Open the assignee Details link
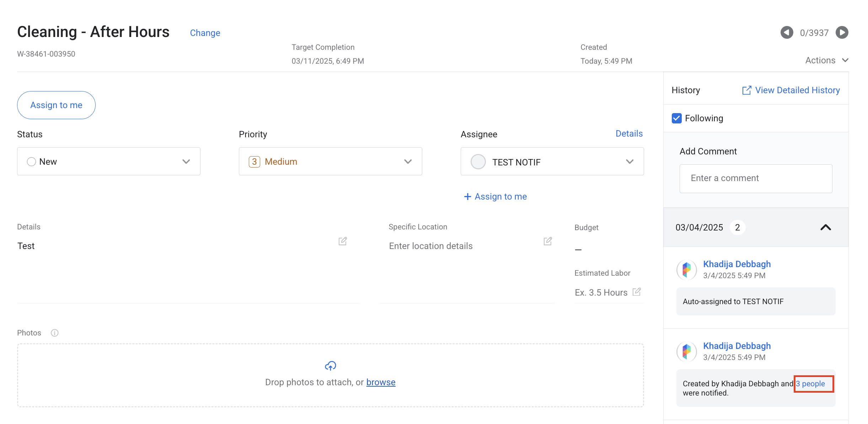 coord(629,134)
